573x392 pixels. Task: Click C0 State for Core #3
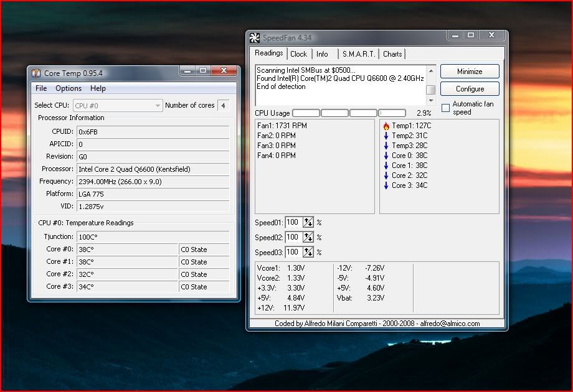204,286
